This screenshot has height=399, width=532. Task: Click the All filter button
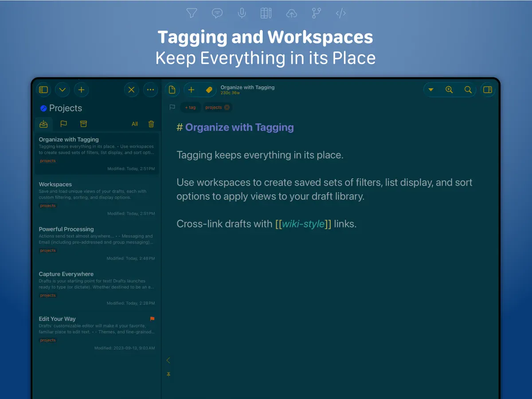135,124
